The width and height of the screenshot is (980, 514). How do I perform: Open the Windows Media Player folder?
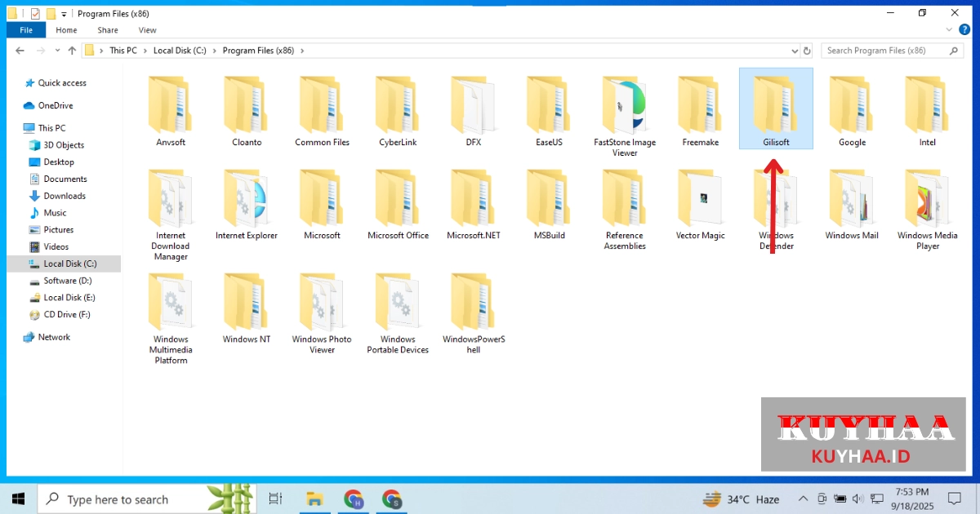tap(928, 210)
